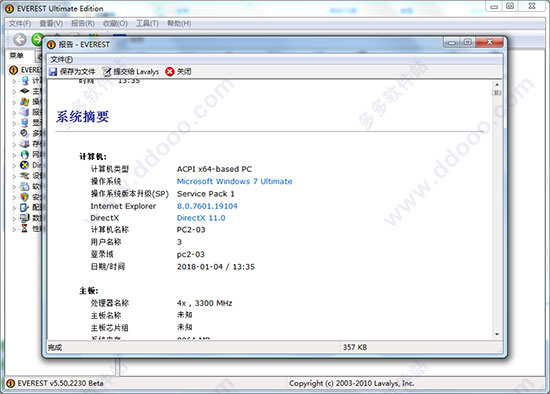Open the Microsoft Windows 7 Ultimate link

click(x=234, y=181)
